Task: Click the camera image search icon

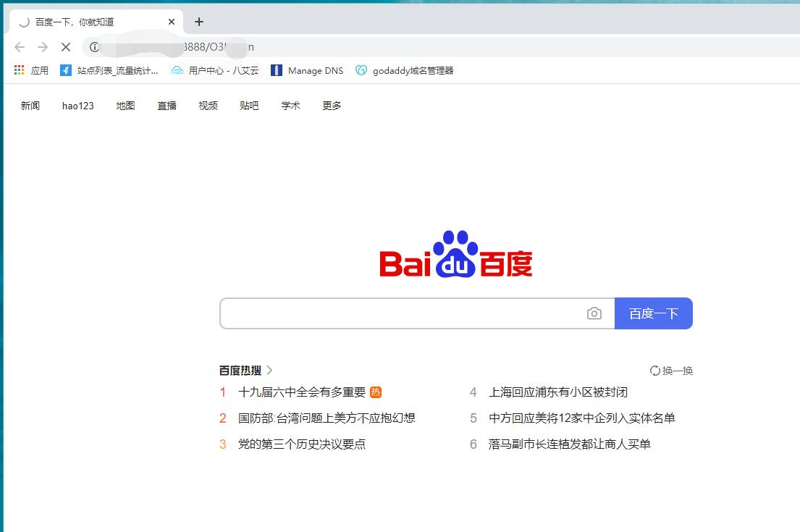Action: (594, 313)
